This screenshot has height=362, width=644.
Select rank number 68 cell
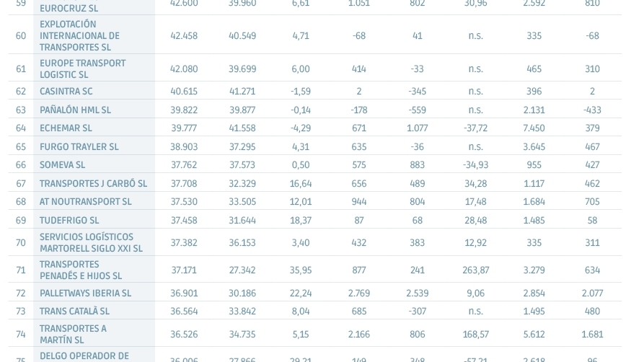click(x=21, y=202)
